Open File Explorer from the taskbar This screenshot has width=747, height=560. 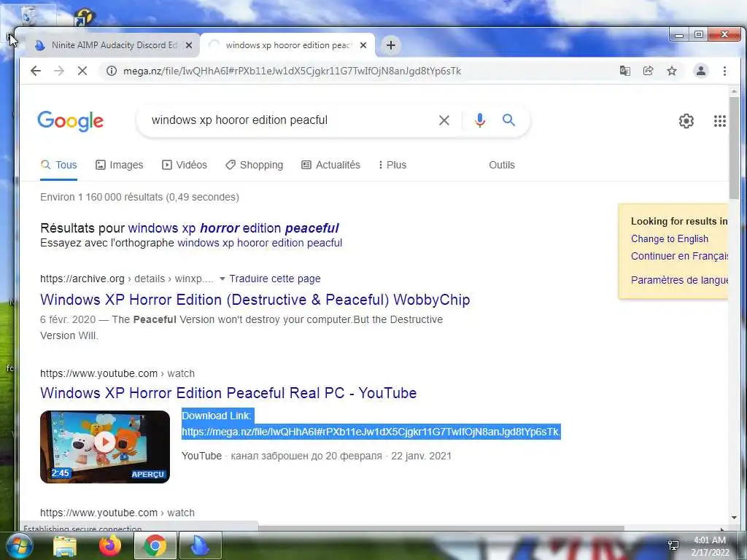(x=65, y=546)
